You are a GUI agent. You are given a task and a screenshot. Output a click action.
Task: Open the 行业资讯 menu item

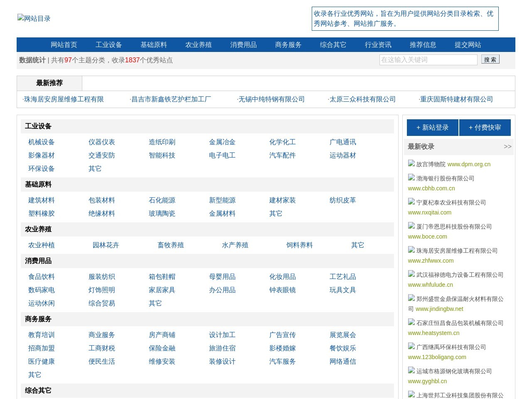pyautogui.click(x=378, y=44)
